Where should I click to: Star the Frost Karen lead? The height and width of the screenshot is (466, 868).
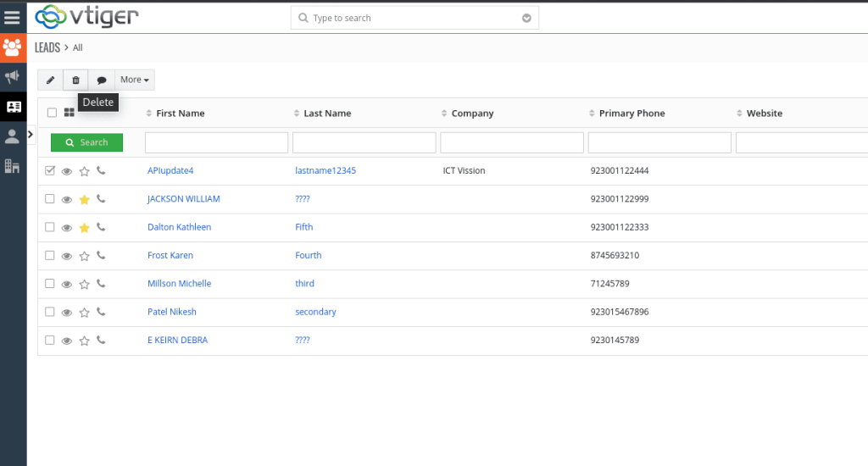pos(84,256)
